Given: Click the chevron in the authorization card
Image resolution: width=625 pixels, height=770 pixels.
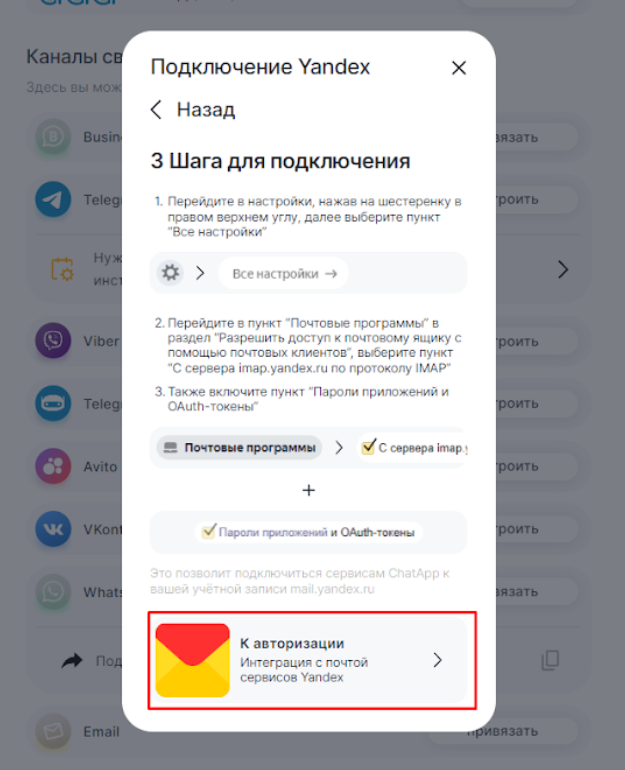Looking at the screenshot, I should point(437,660).
